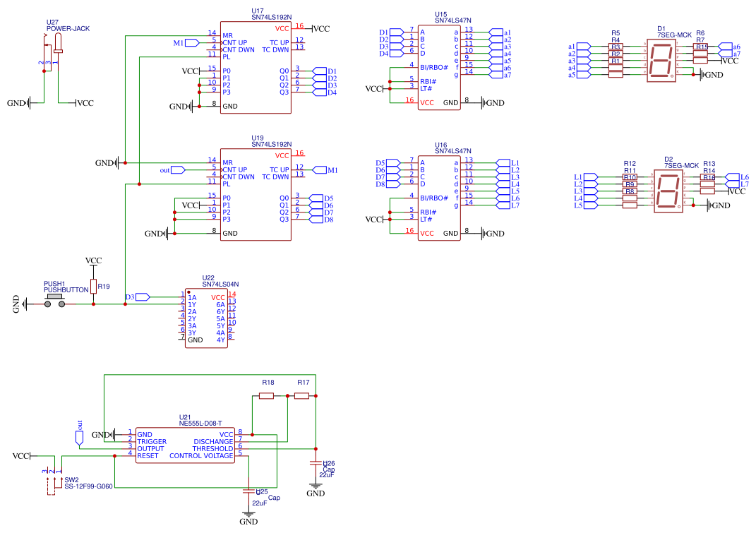
Task: Select the U27 POWER-JACK connector symbol
Action: [51, 53]
